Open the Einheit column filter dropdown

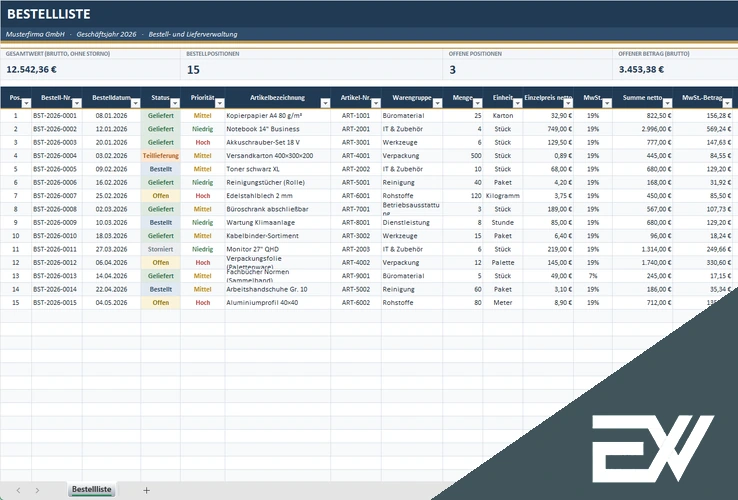click(x=517, y=103)
